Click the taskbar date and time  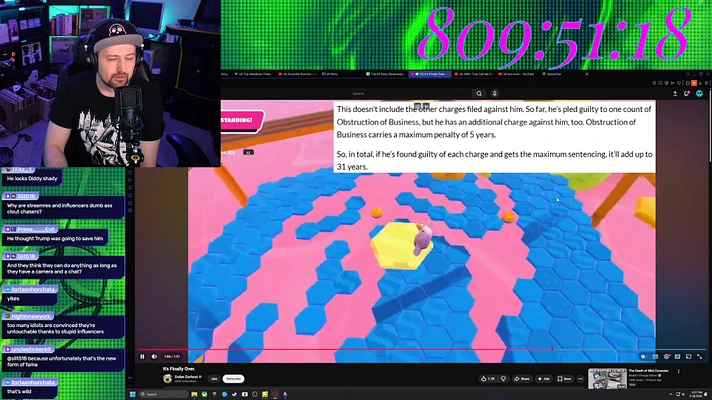(x=697, y=394)
